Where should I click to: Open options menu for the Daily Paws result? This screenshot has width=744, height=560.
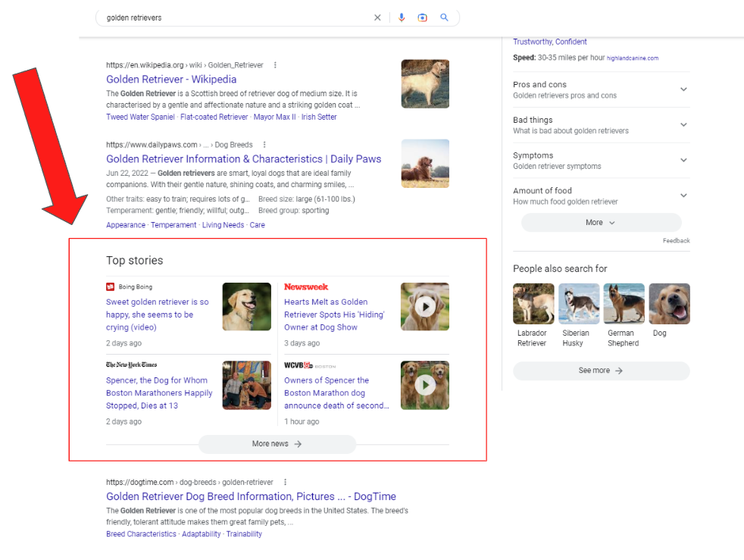[264, 145]
